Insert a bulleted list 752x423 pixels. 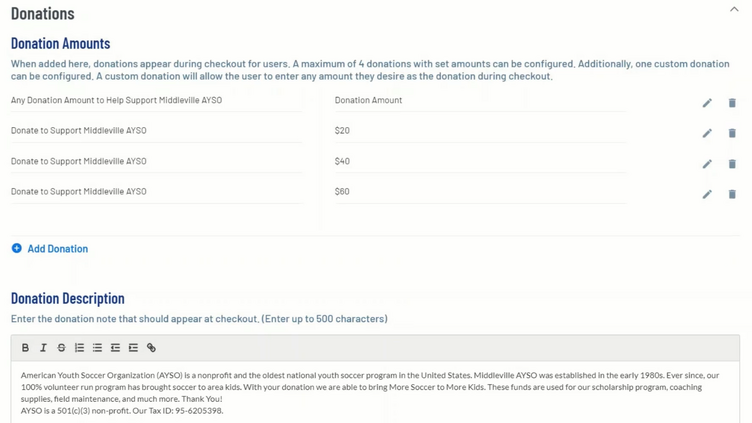tap(97, 348)
